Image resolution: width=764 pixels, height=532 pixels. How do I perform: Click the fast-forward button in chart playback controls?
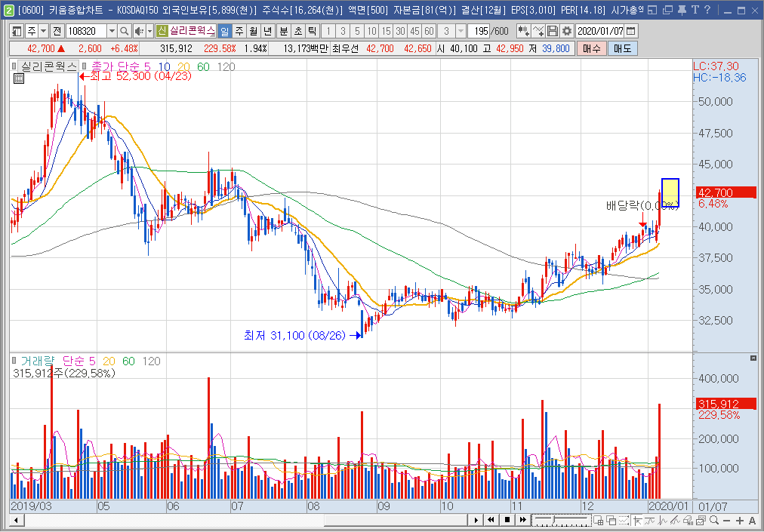point(522,520)
